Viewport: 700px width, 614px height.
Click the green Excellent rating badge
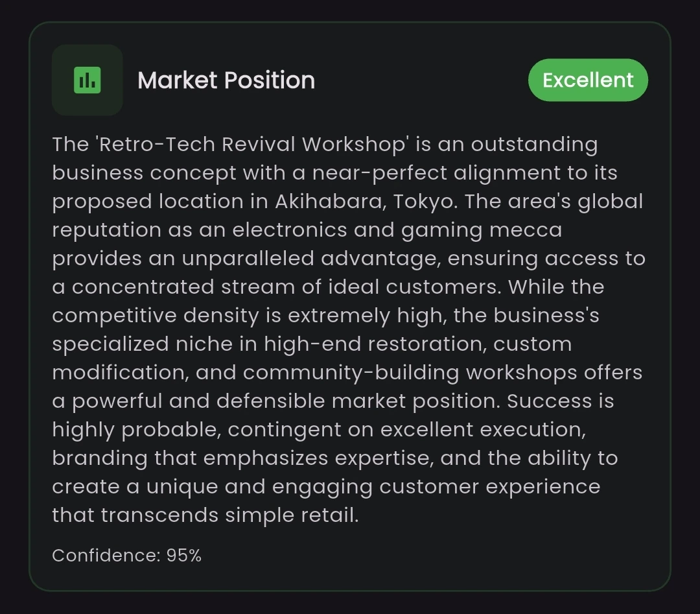tap(588, 80)
